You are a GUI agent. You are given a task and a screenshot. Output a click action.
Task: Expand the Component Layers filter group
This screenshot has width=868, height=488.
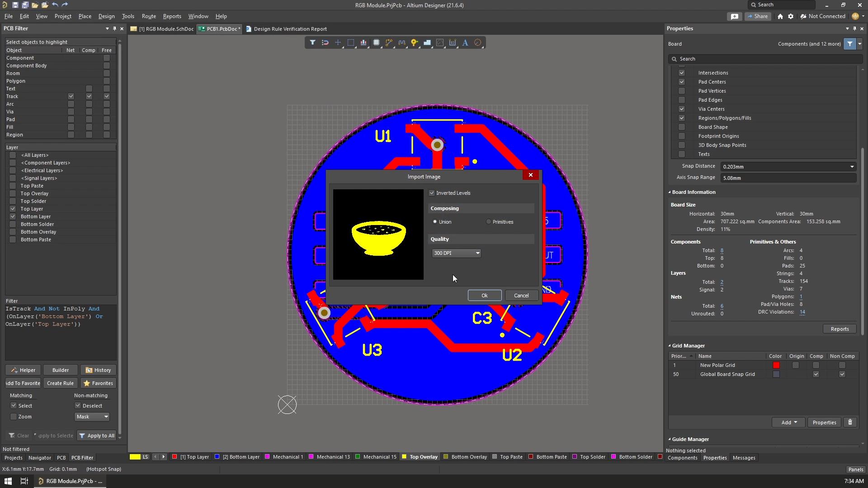pos(45,162)
